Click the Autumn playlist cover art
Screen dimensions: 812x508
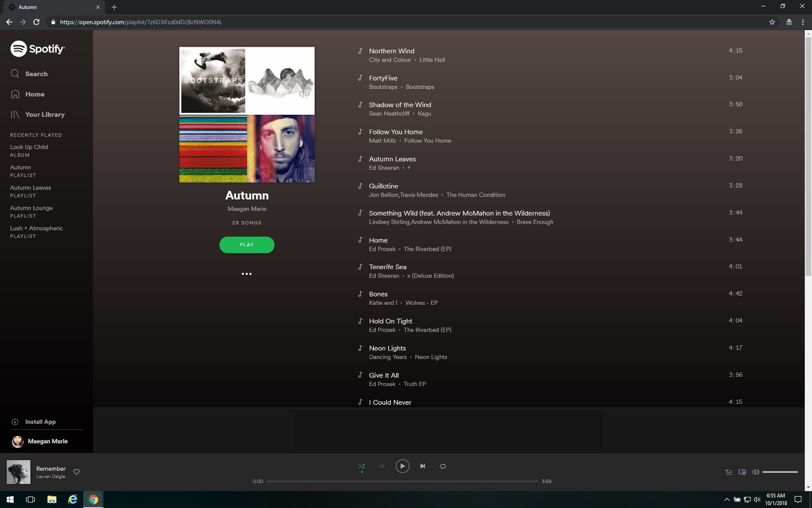click(x=247, y=115)
